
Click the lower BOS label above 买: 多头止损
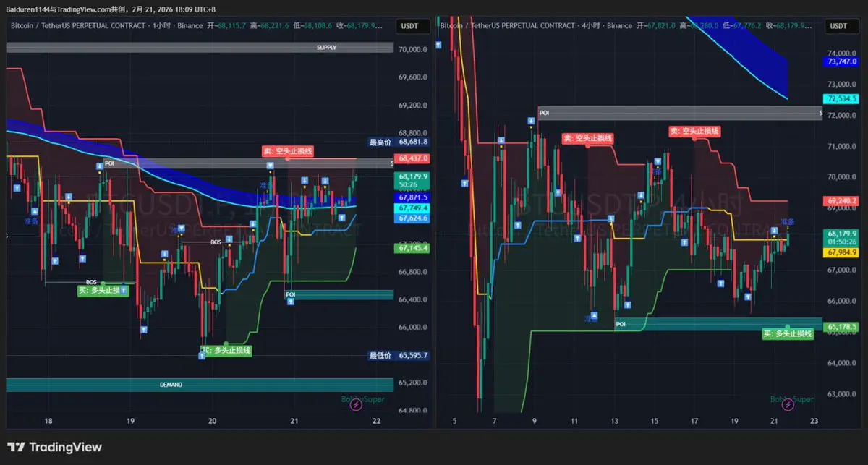[91, 282]
